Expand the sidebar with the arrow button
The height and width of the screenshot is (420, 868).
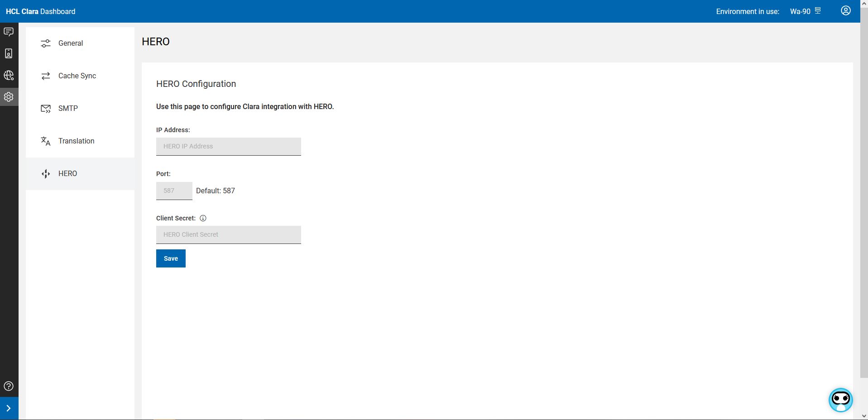[9, 408]
